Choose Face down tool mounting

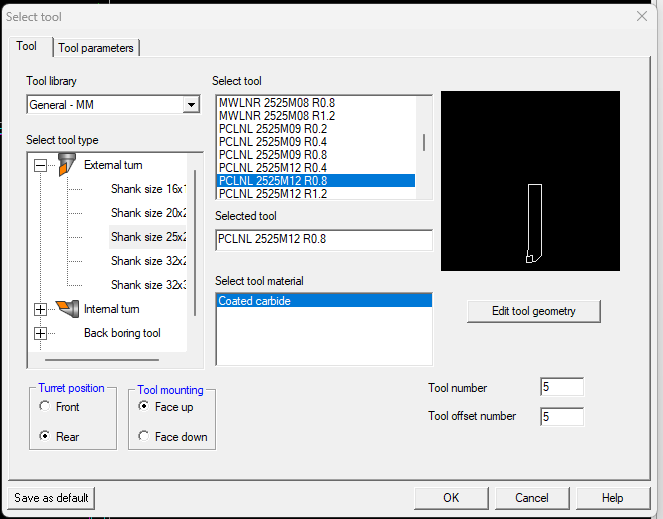pos(144,436)
